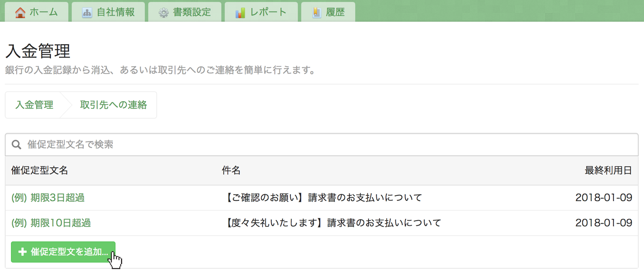644x278 pixels.
Task: Click the gear icon on the 書類設定 tab
Action: (164, 13)
